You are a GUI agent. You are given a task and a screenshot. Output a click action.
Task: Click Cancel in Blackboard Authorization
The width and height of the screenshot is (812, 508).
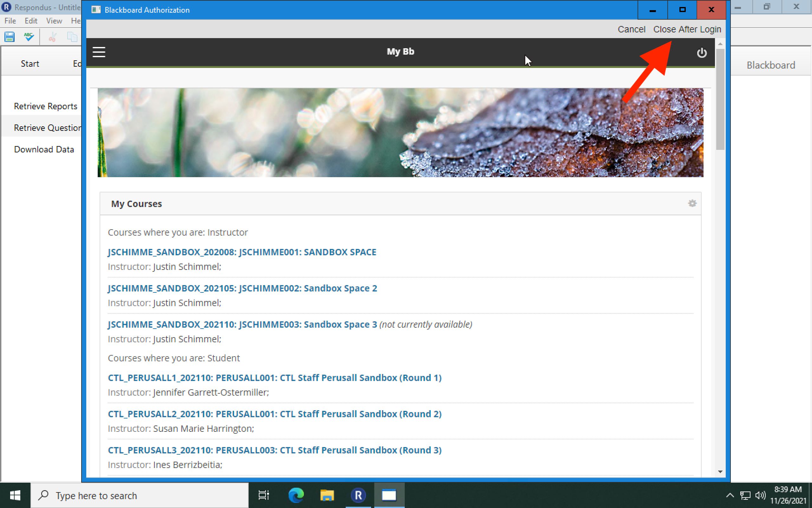(632, 29)
